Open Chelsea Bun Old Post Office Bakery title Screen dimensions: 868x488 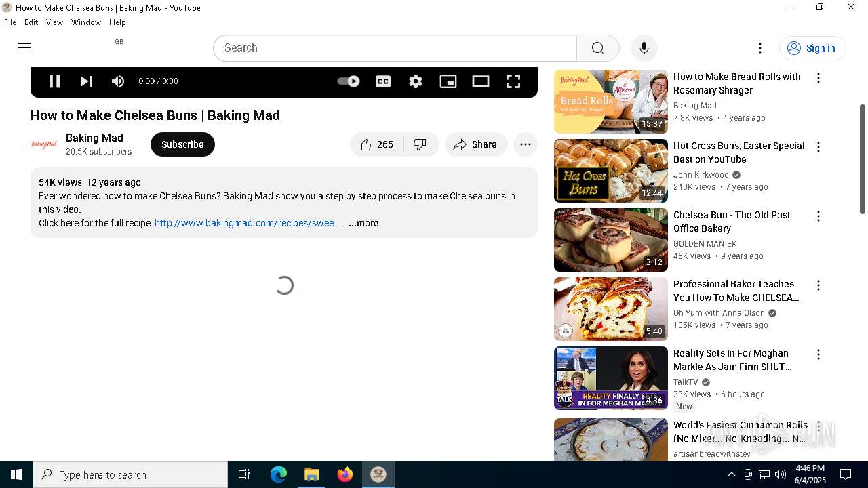point(732,222)
